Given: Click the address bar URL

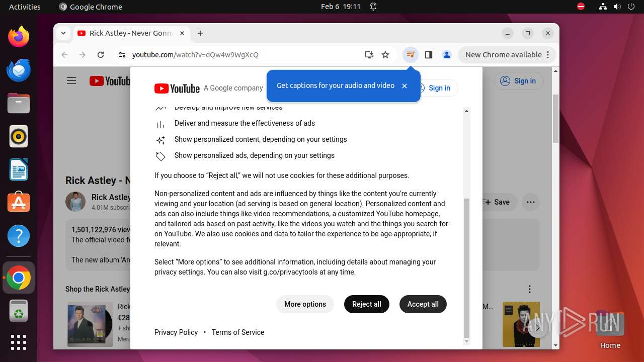Looking at the screenshot, I should pyautogui.click(x=195, y=55).
